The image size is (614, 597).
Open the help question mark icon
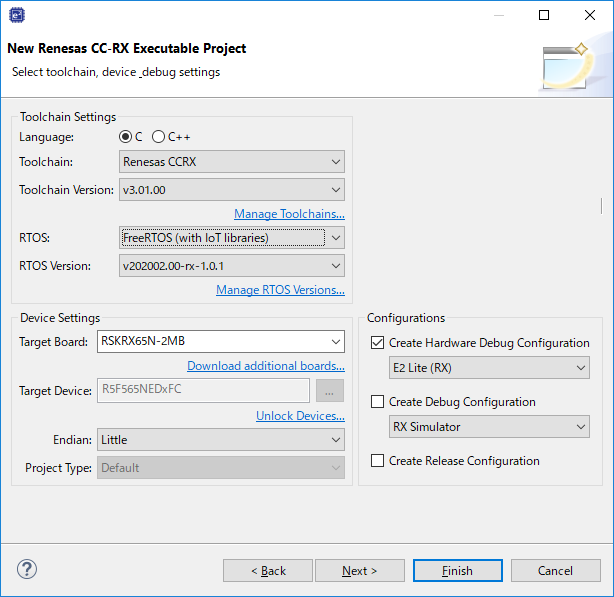click(27, 569)
